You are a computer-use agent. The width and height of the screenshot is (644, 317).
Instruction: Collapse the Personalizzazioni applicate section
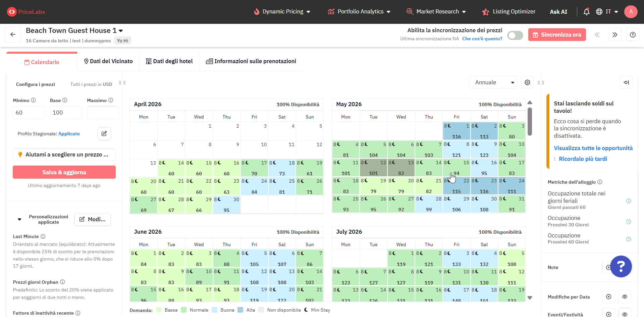[19, 219]
